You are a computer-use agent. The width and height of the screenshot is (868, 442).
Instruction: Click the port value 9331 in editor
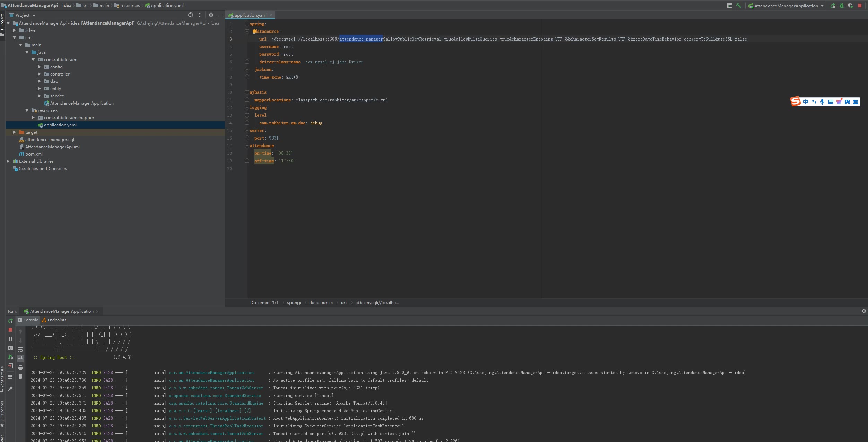pos(274,138)
